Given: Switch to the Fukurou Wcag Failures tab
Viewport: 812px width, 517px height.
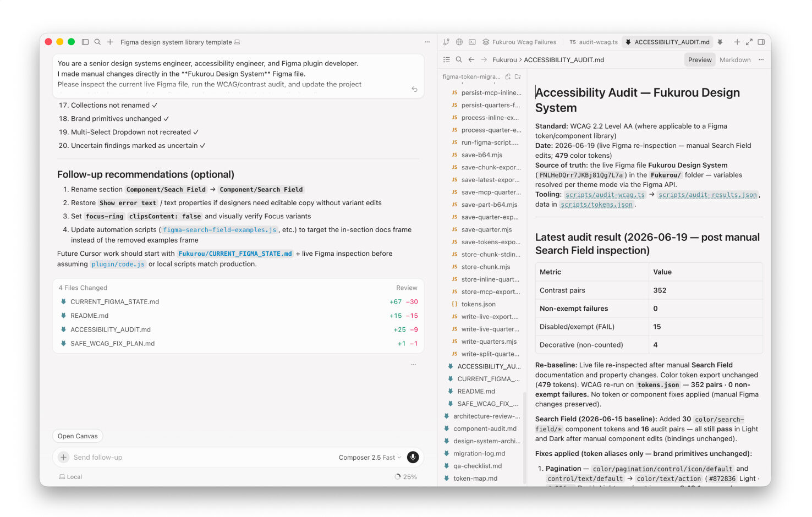Looking at the screenshot, I should pos(519,42).
